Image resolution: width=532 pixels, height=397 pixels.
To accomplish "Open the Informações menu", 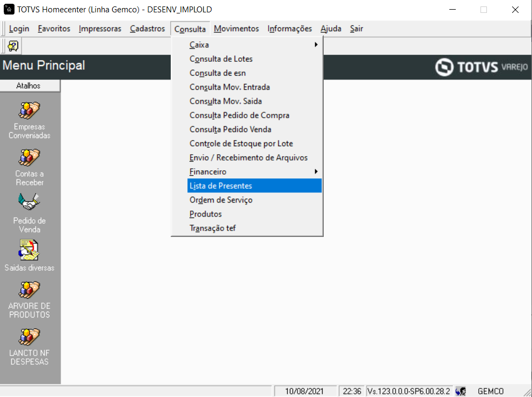I will 290,29.
